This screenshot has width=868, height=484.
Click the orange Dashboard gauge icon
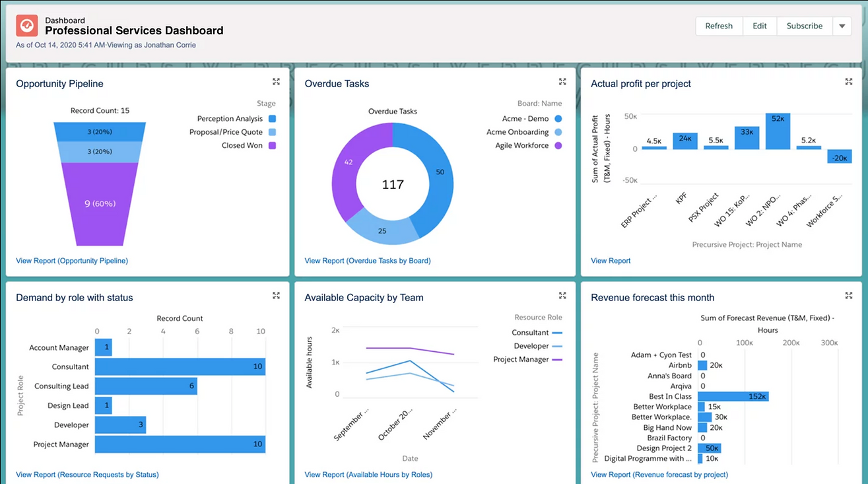click(27, 26)
